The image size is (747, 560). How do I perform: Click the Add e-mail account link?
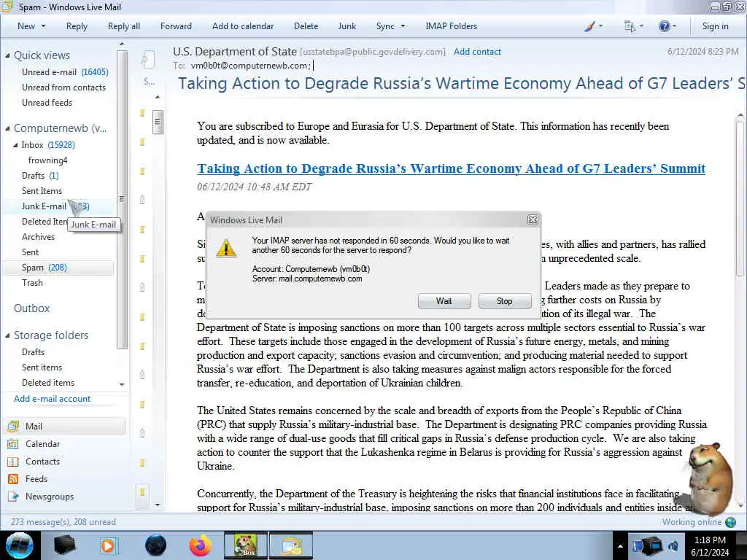[x=52, y=399]
